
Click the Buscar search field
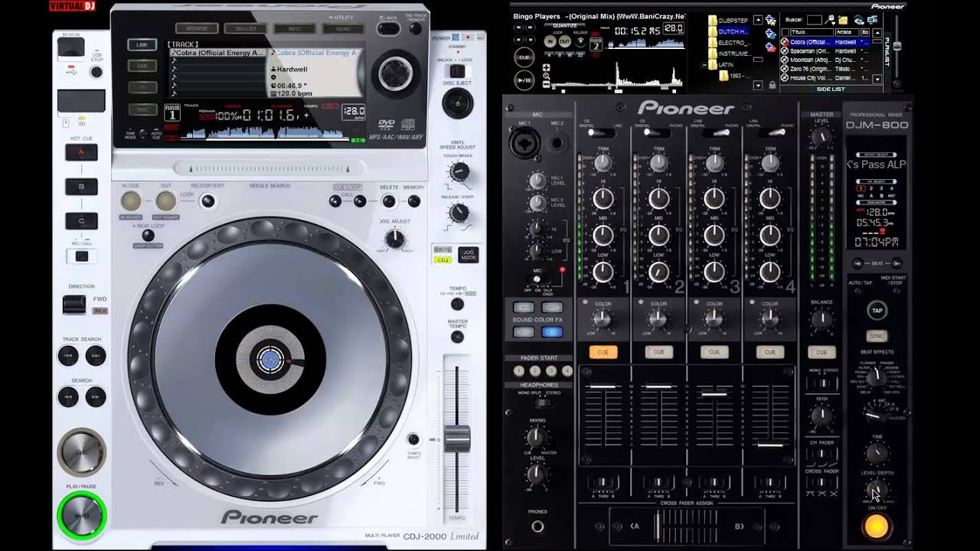tap(814, 20)
